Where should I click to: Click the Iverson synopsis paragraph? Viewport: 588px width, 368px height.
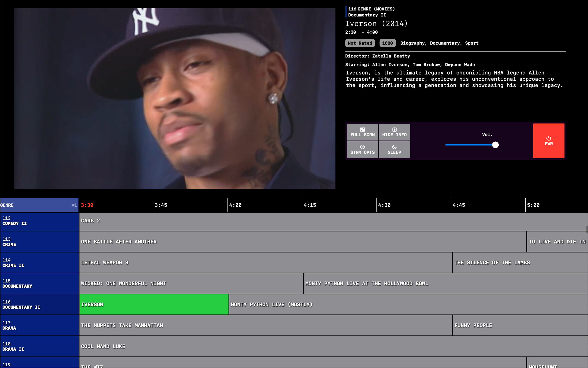(454, 79)
